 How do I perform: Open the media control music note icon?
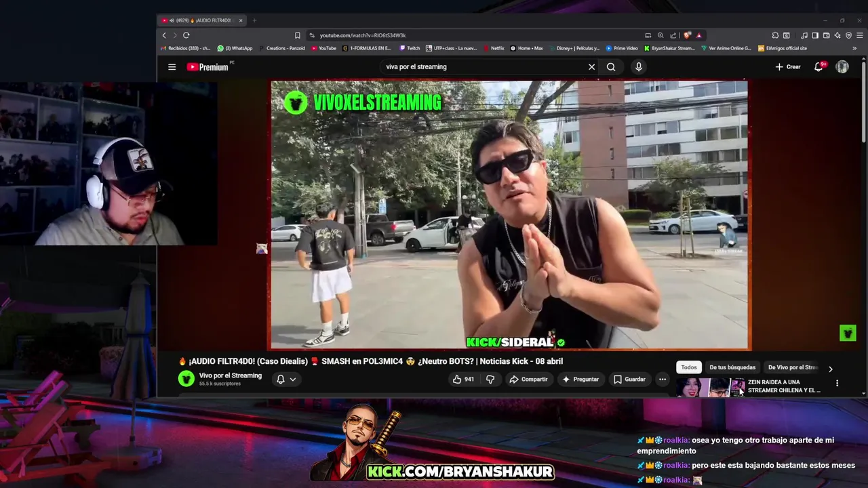pyautogui.click(x=804, y=35)
